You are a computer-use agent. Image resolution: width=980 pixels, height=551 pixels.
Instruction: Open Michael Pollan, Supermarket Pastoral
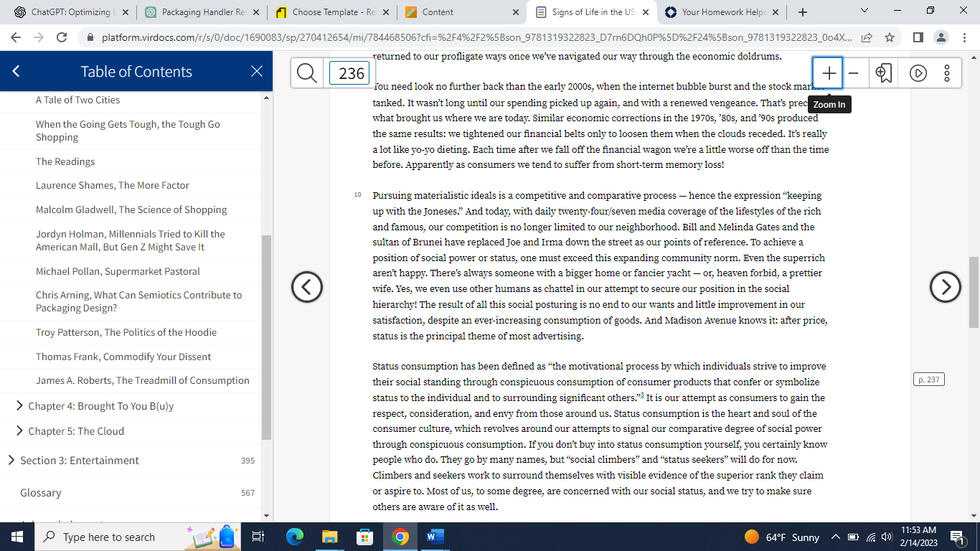pyautogui.click(x=118, y=271)
